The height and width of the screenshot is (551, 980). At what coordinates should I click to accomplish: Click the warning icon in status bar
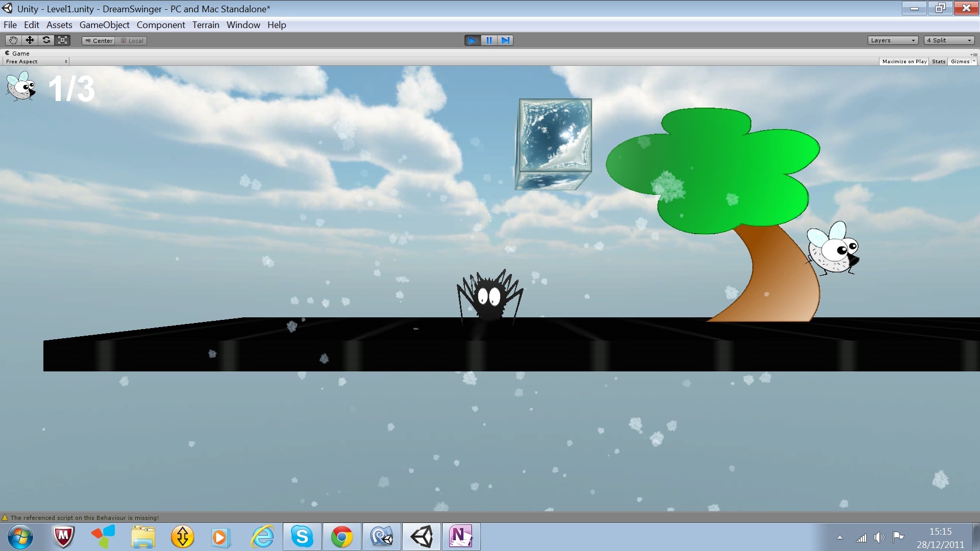5,517
